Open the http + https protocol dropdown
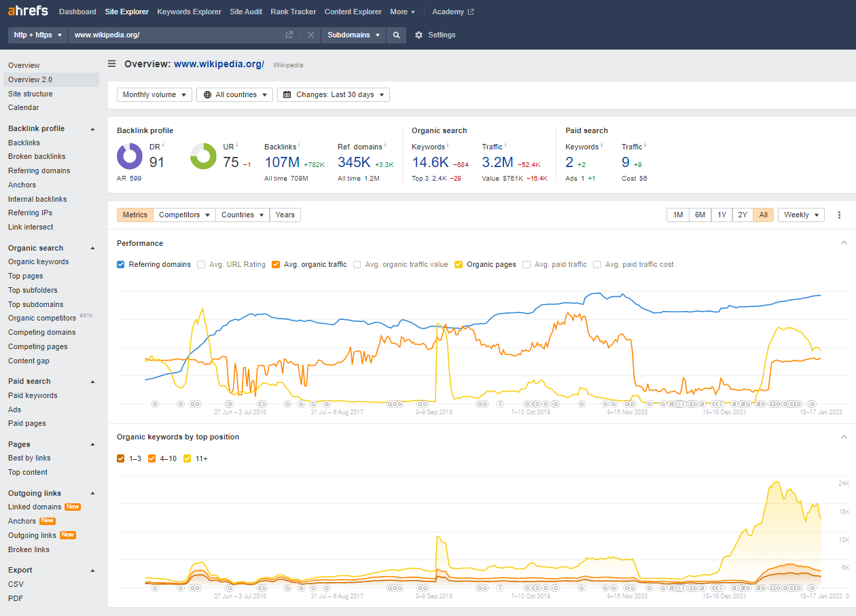The image size is (856, 616). point(38,35)
